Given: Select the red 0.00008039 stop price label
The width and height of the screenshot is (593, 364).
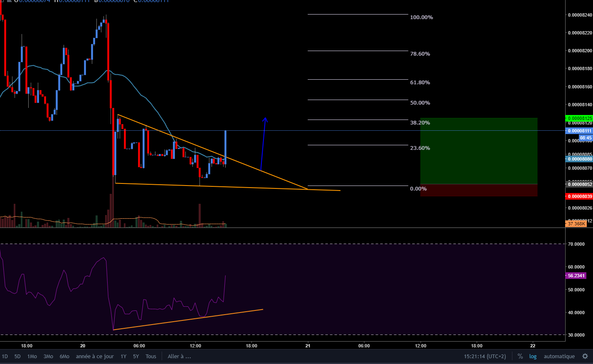Looking at the screenshot, I should 580,196.
